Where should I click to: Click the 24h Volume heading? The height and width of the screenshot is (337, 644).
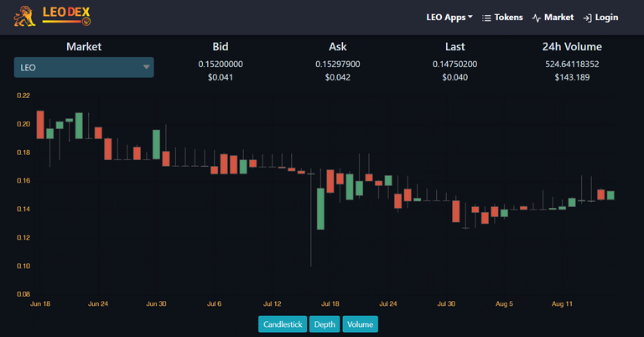(572, 46)
